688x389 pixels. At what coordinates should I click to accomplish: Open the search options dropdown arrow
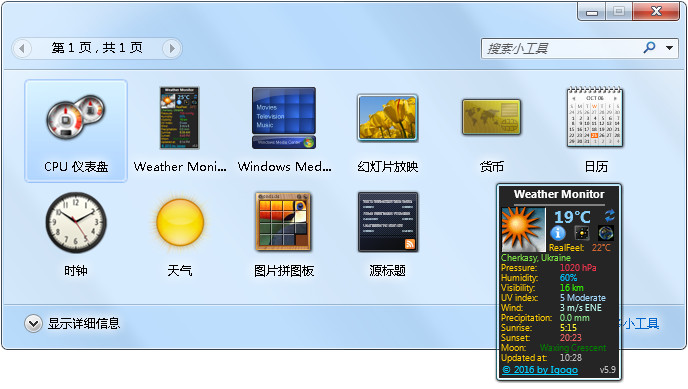(x=670, y=48)
